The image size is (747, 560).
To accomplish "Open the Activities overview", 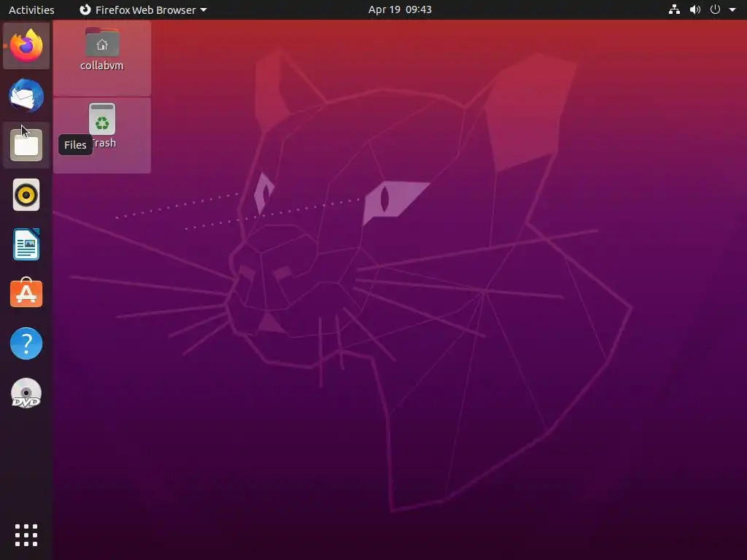I will point(31,9).
